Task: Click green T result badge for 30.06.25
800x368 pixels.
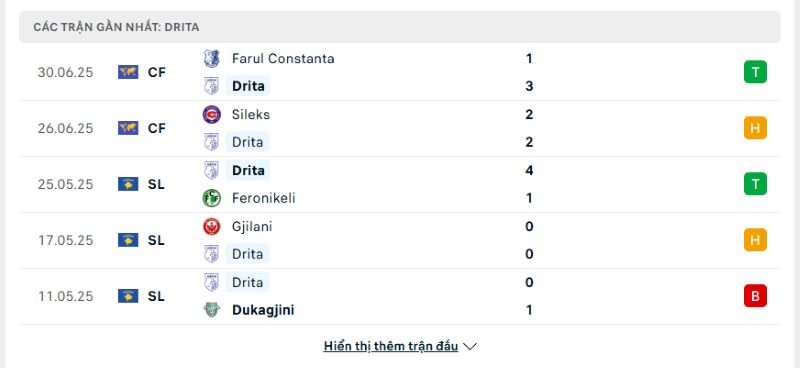Action: point(755,72)
